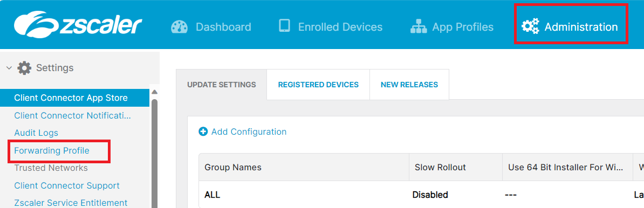Click the Dashboard gauge icon
Image resolution: width=644 pixels, height=208 pixels.
click(x=179, y=26)
